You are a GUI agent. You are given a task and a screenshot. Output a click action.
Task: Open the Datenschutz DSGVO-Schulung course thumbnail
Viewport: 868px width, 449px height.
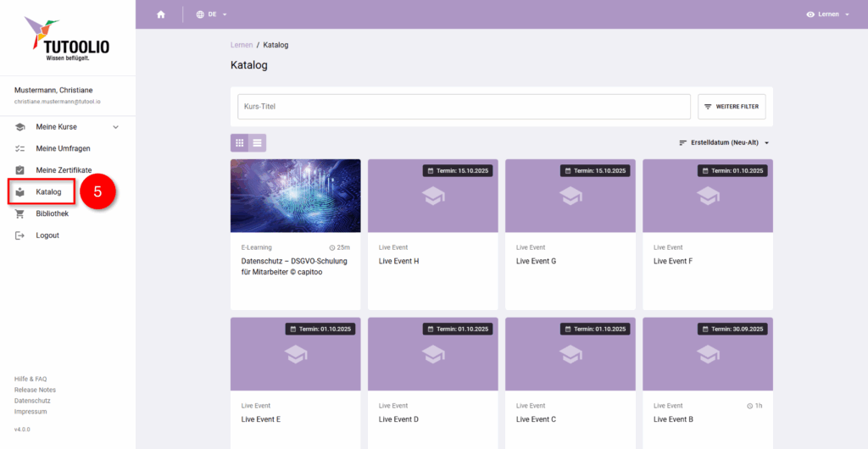(x=295, y=196)
